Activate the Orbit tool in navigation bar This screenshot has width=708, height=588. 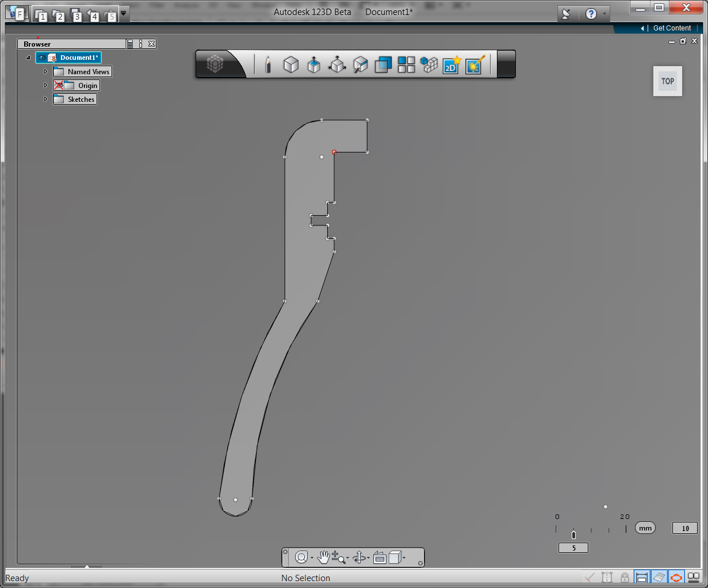[302, 556]
